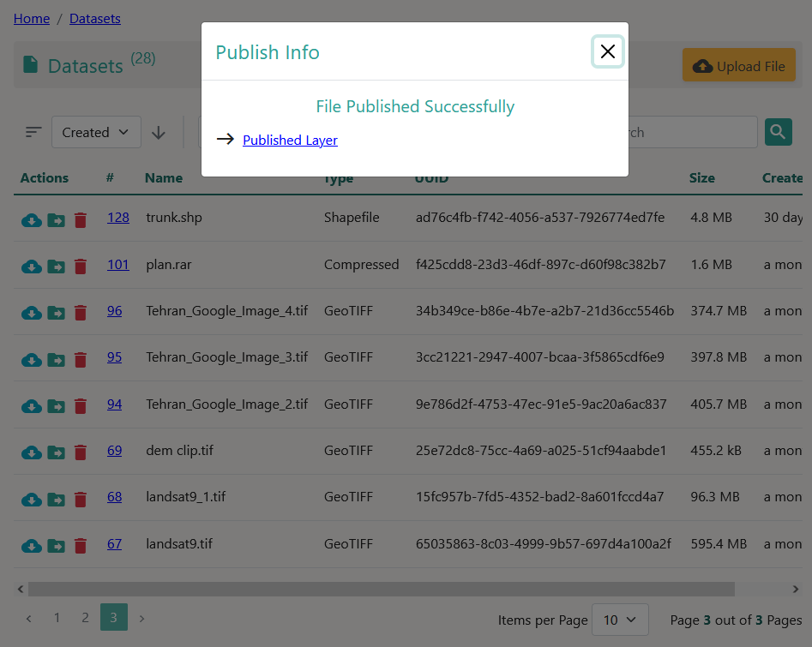Open dataset number 128 link
This screenshot has width=812, height=647.
coord(118,218)
